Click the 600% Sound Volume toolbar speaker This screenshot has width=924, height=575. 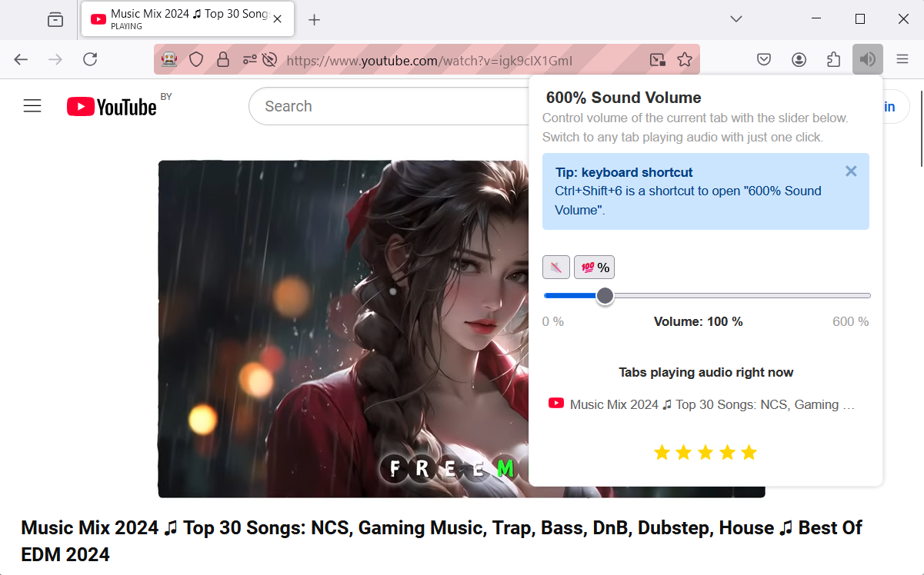coord(868,59)
